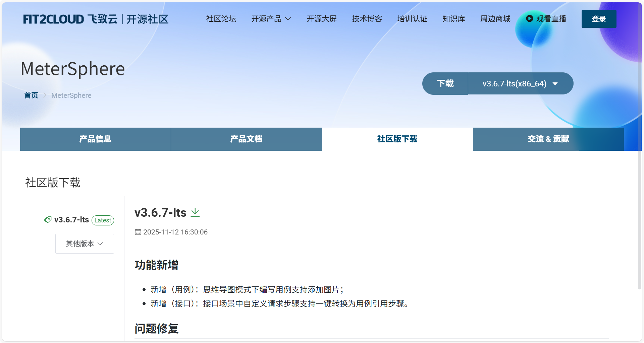Open the v3.6.7-lts(x86_64) version selector

pos(520,83)
